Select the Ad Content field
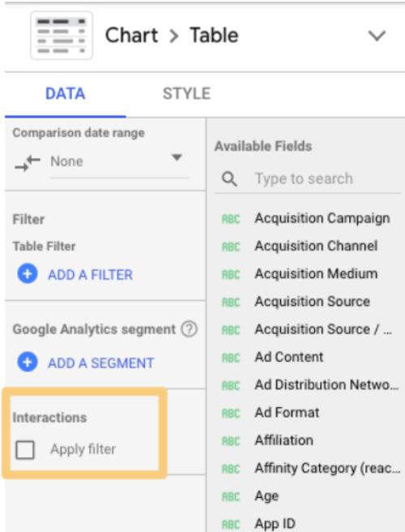The width and height of the screenshot is (405, 532). 289,358
